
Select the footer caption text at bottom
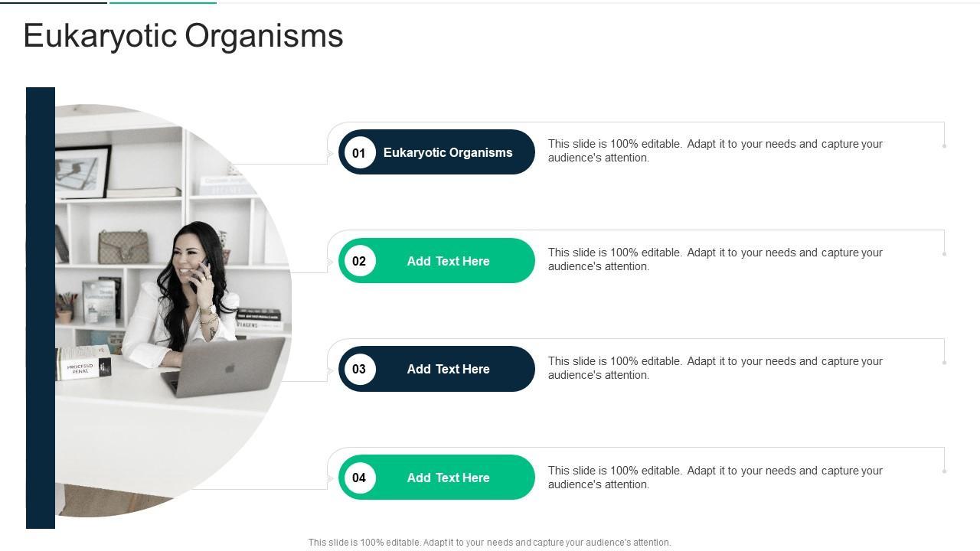coord(489,543)
